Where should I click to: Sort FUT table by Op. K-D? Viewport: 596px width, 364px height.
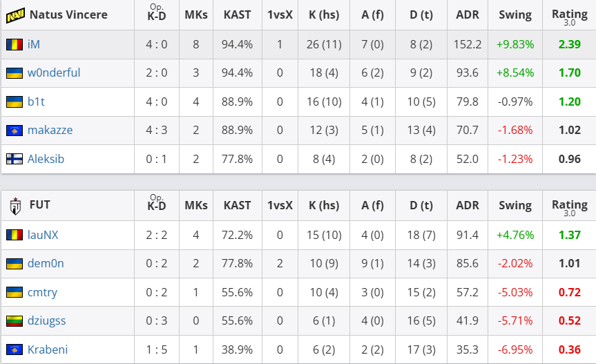pyautogui.click(x=157, y=206)
